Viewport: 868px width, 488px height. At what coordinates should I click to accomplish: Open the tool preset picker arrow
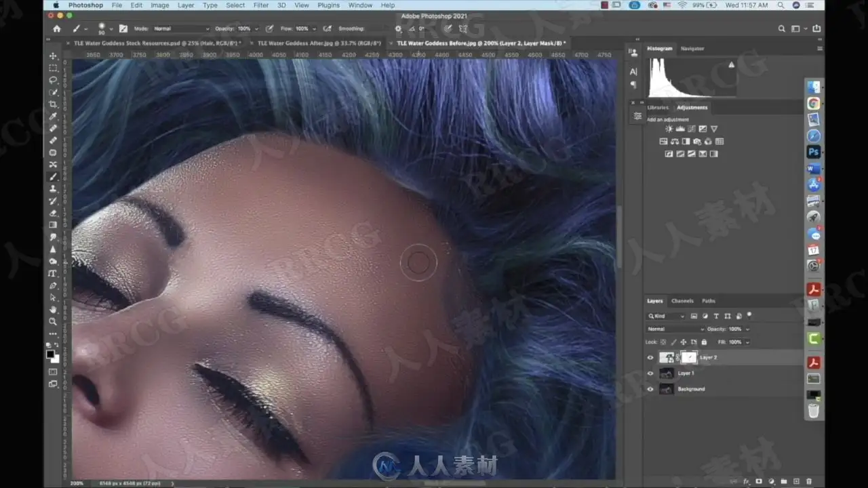pos(85,29)
